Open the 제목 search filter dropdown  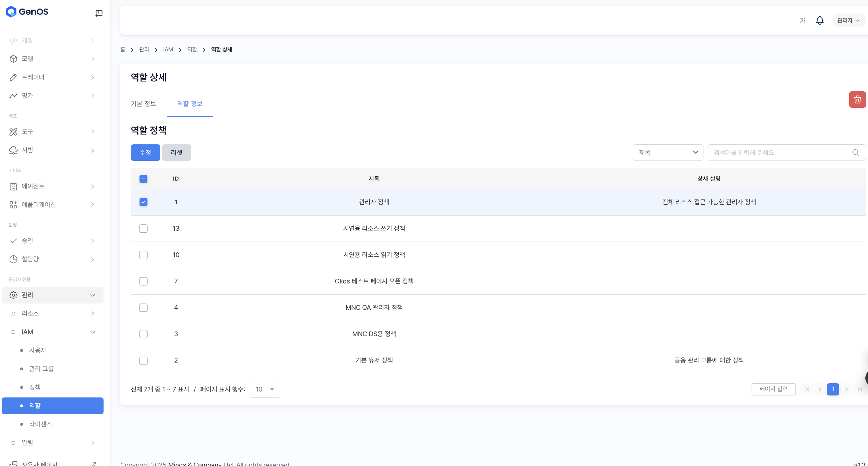[x=667, y=153]
